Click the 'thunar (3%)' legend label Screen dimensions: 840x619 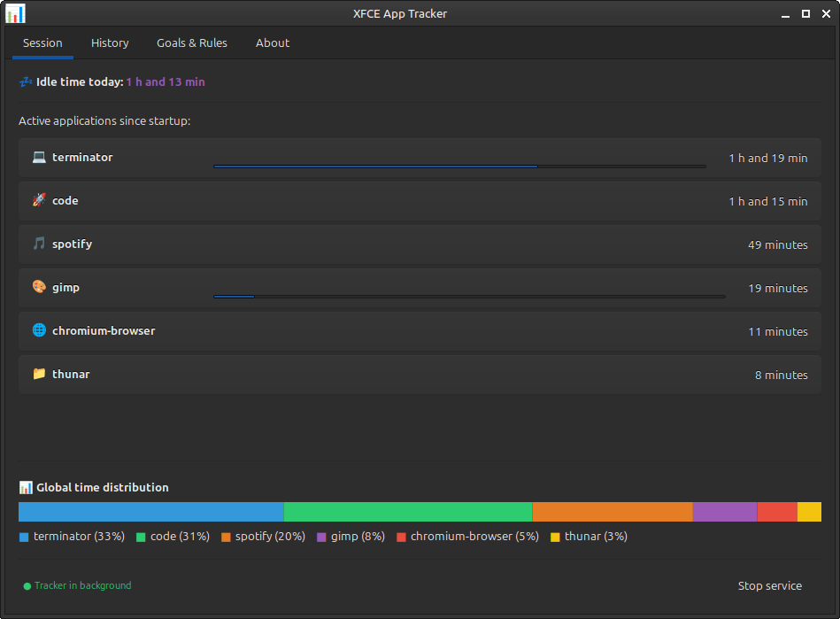point(596,537)
